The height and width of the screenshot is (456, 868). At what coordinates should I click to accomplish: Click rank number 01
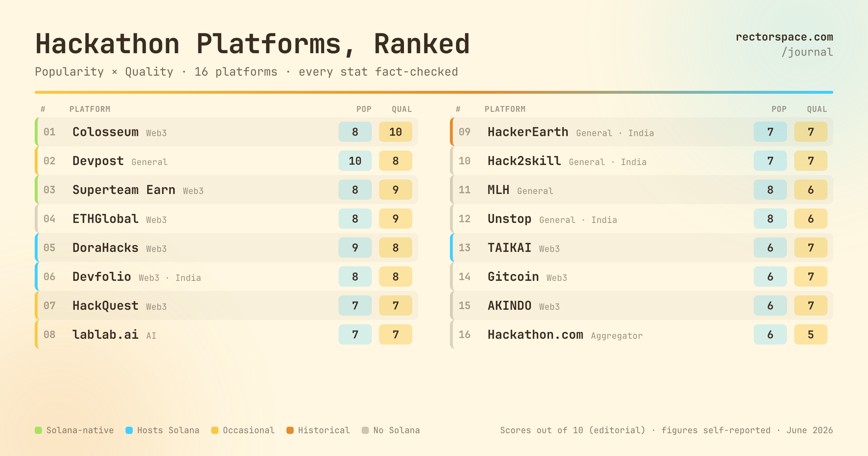coord(50,132)
